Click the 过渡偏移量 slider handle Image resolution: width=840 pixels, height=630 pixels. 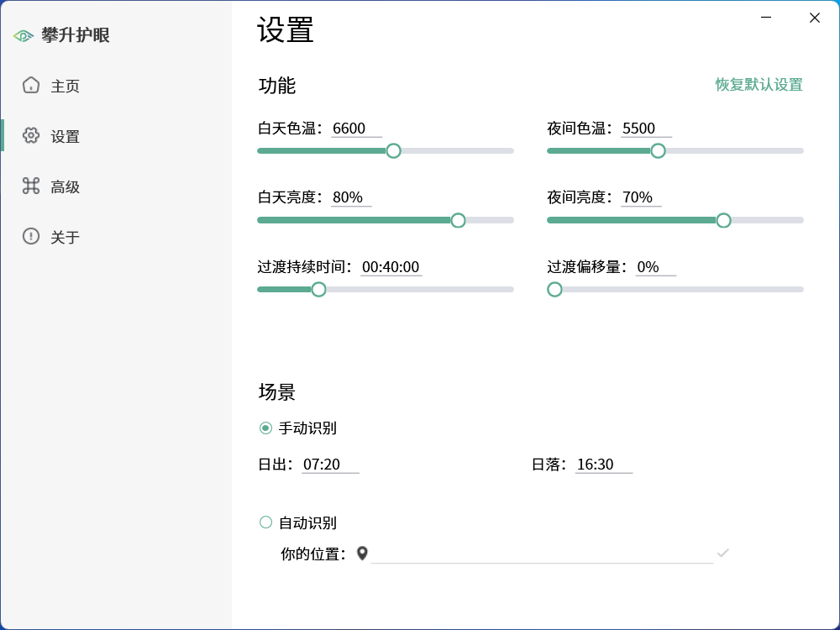(554, 290)
